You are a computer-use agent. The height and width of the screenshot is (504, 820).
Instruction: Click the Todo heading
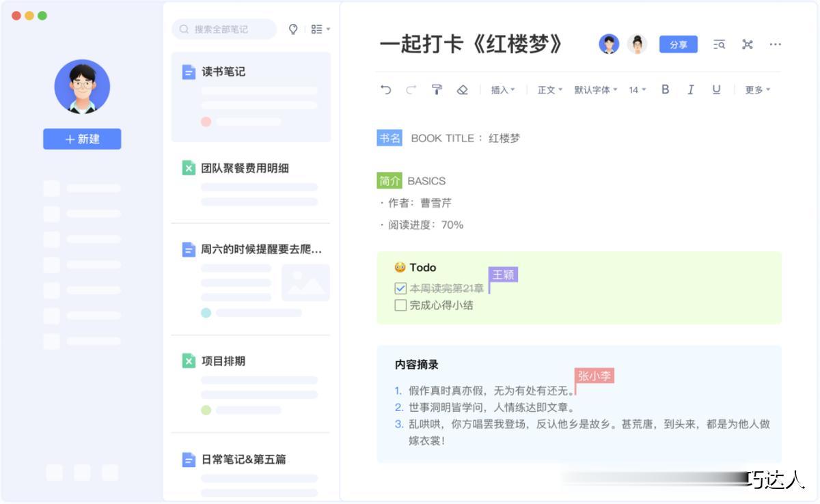point(422,268)
